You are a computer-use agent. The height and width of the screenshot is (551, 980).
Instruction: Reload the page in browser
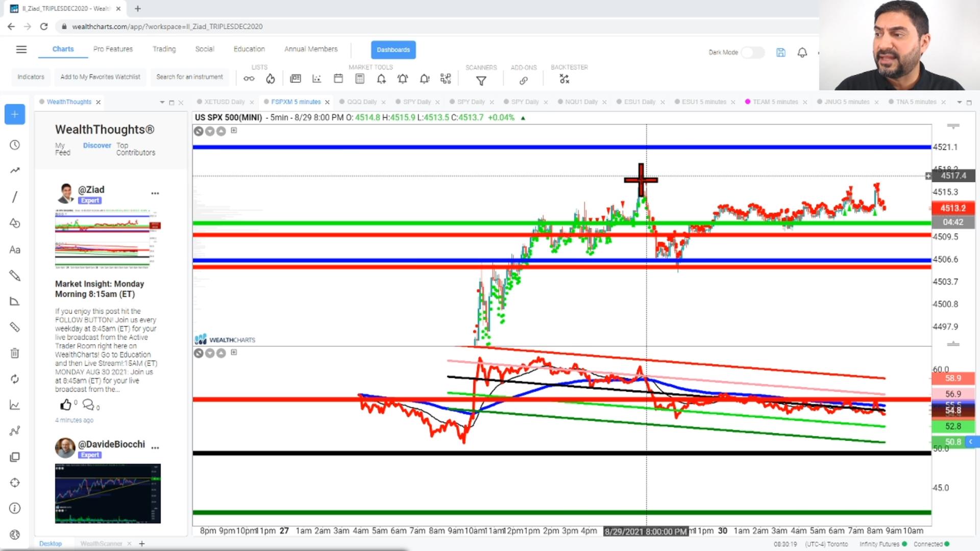point(44,27)
